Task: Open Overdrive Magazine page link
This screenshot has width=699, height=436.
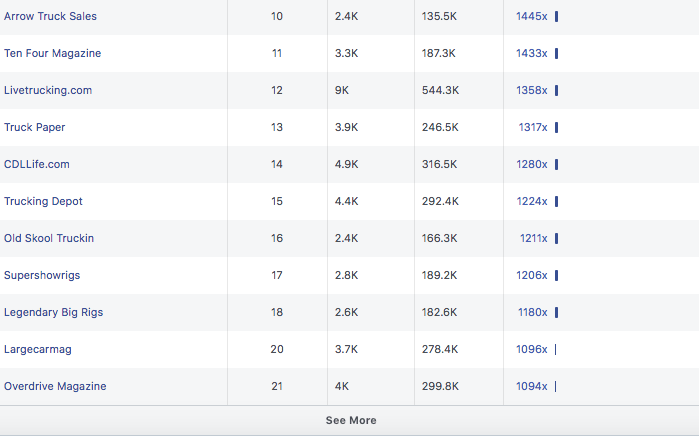Action: (x=55, y=386)
